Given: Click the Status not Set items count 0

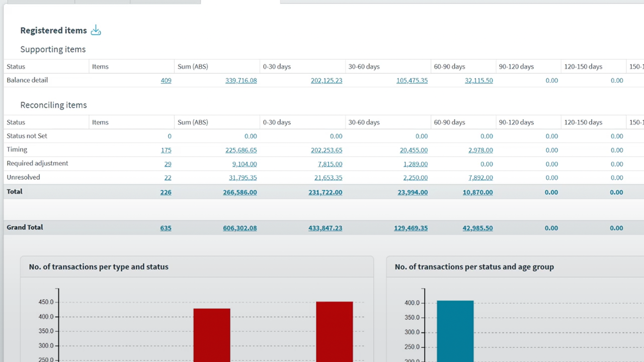Looking at the screenshot, I should pos(170,136).
